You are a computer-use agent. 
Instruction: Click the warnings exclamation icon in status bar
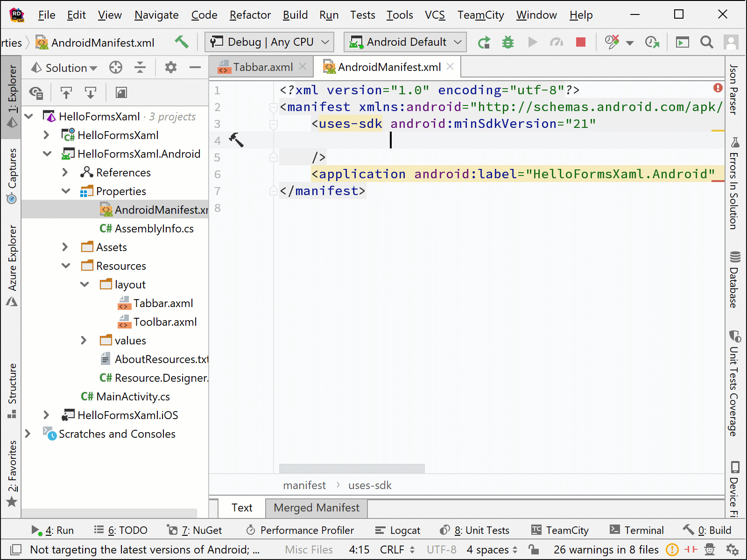pos(672,550)
